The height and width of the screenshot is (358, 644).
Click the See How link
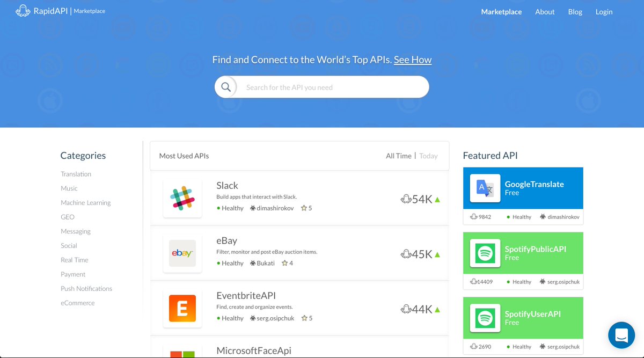tap(413, 60)
